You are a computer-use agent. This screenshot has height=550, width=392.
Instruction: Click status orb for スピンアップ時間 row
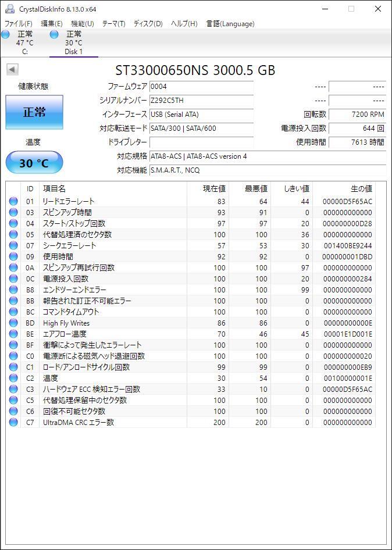(x=13, y=212)
